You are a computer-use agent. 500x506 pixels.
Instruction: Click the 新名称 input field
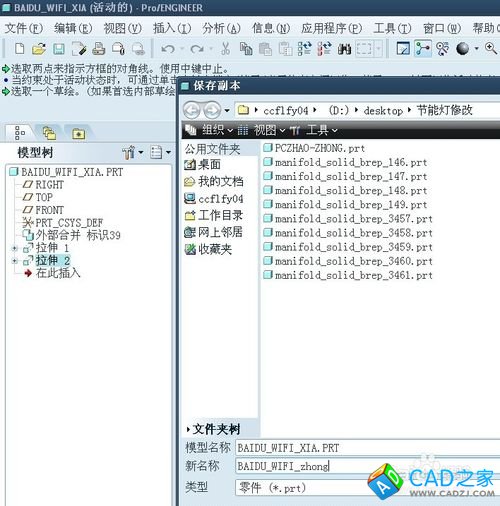[367, 466]
